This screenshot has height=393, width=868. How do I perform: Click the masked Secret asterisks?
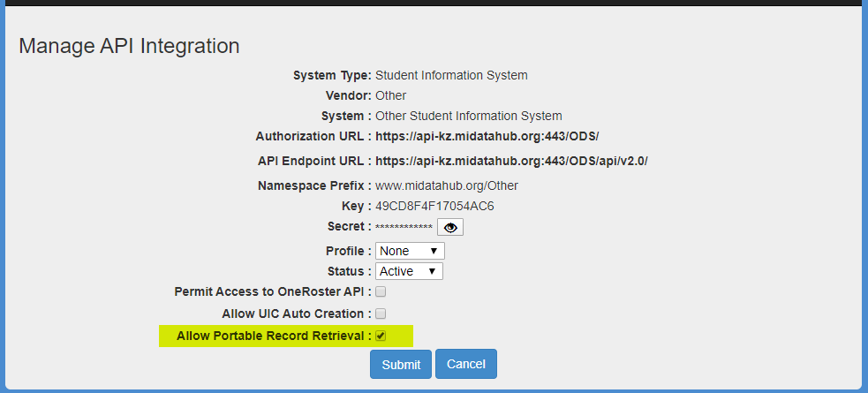click(x=404, y=228)
